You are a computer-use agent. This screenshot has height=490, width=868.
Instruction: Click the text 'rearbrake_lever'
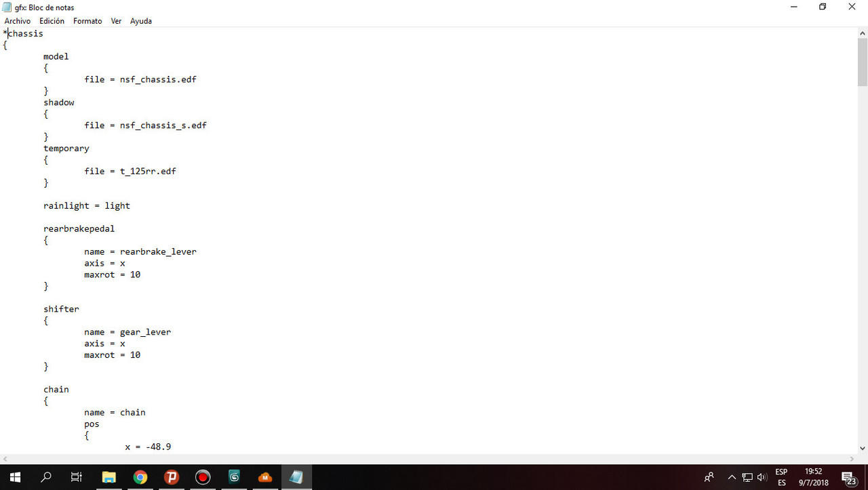click(x=158, y=251)
